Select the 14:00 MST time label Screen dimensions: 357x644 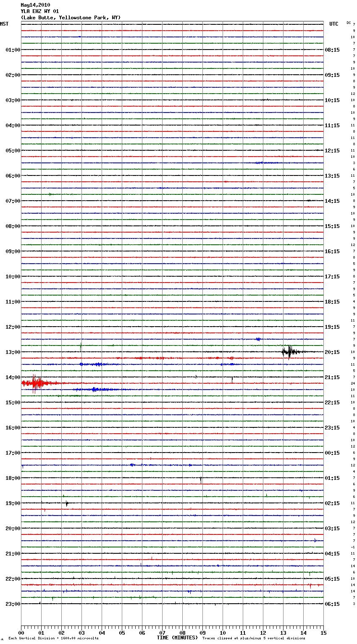click(x=13, y=377)
